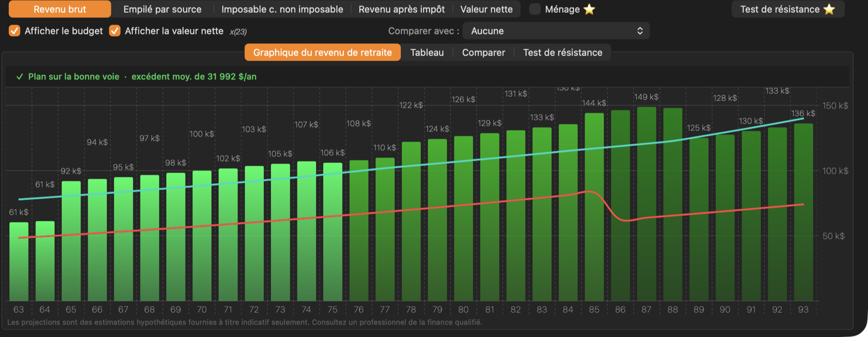Open Test de résistance tab below dropdown
The image size is (868, 337).
coord(563,52)
